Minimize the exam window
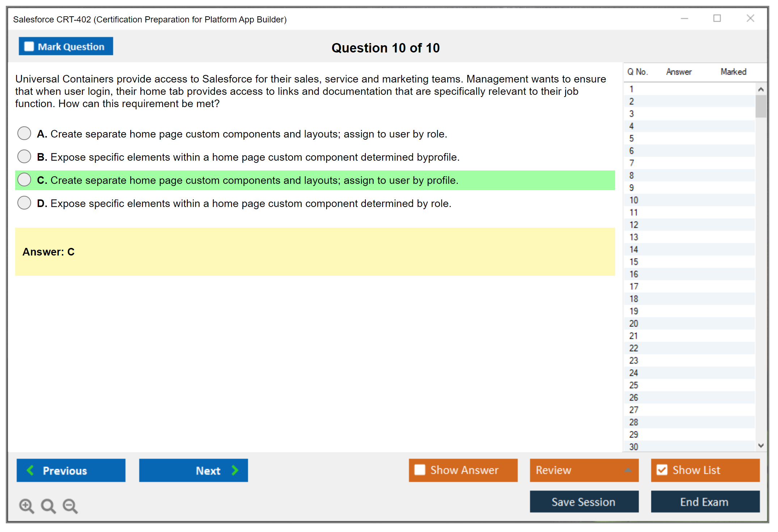 tap(684, 18)
